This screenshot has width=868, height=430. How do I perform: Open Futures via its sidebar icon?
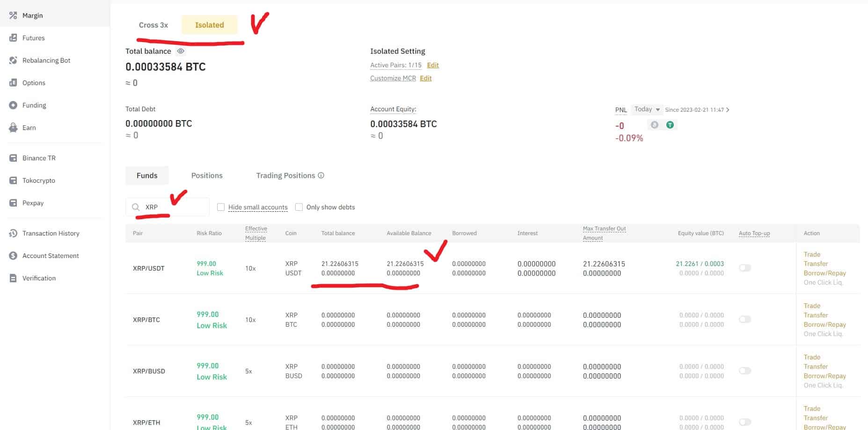tap(13, 38)
